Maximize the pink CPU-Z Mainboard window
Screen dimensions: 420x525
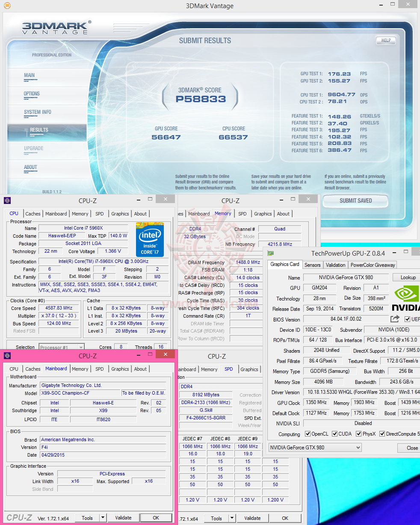pos(150,354)
